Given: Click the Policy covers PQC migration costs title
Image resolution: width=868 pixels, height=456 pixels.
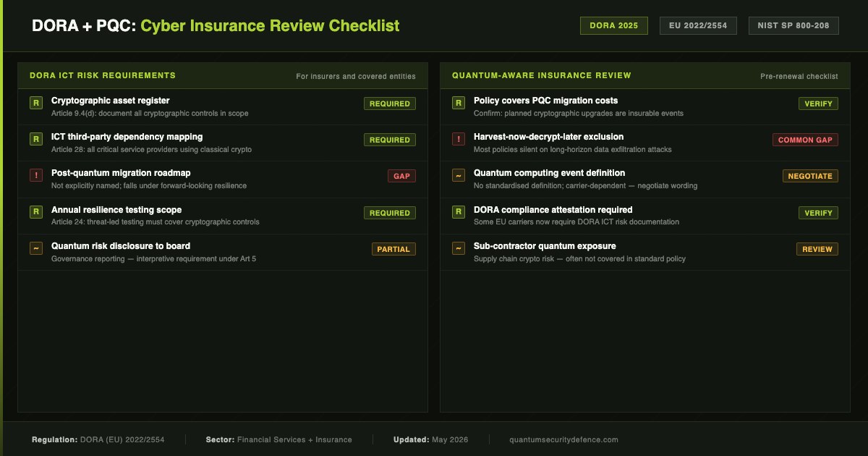Looking at the screenshot, I should point(545,101).
